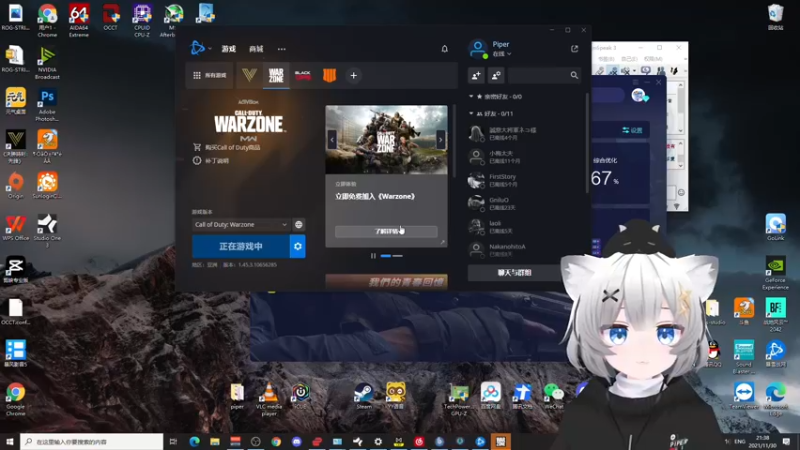Open WeChat desktop shortcut
Viewport: 800px width, 450px height.
coord(554,396)
